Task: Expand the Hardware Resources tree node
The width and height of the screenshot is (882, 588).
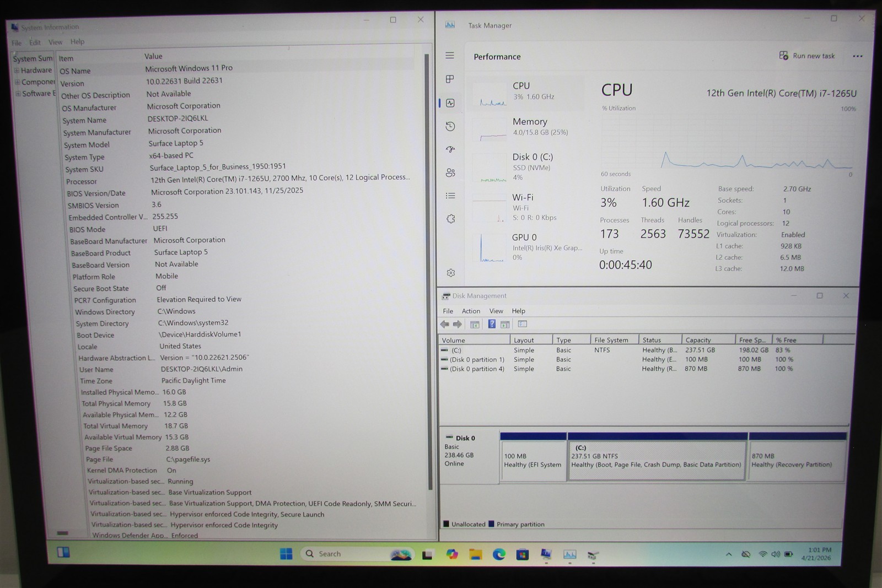Action: pos(17,71)
